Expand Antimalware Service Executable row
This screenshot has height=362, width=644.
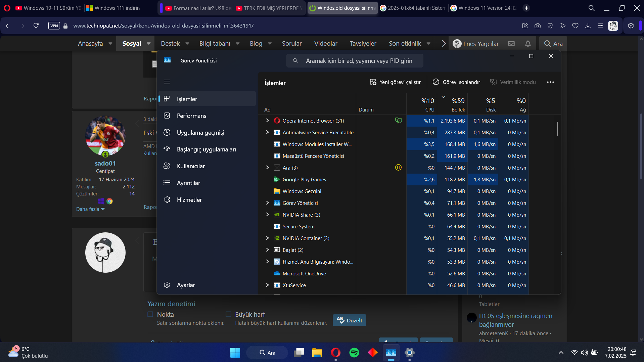pyautogui.click(x=267, y=132)
